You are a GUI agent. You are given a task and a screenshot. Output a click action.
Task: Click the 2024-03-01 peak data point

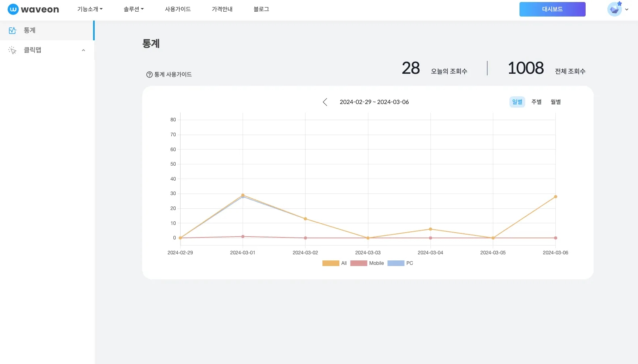pos(243,195)
